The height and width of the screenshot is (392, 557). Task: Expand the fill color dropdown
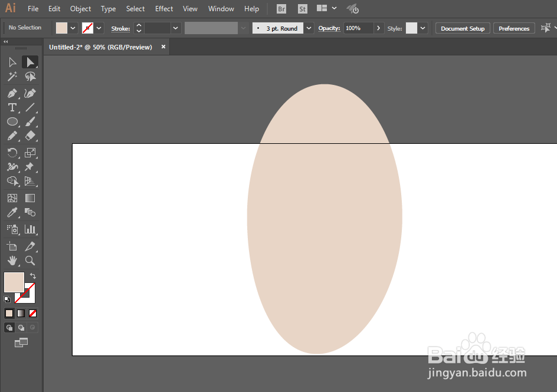pyautogui.click(x=73, y=28)
